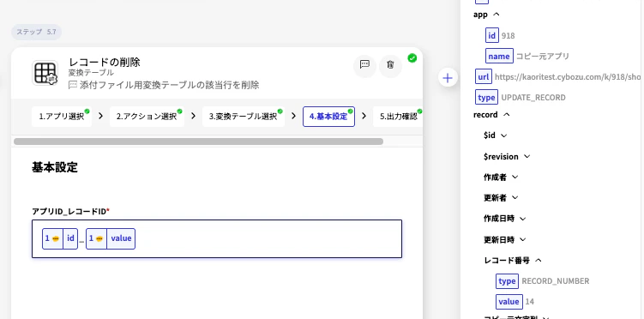Click the ステップ 5.7 badge

(x=36, y=32)
